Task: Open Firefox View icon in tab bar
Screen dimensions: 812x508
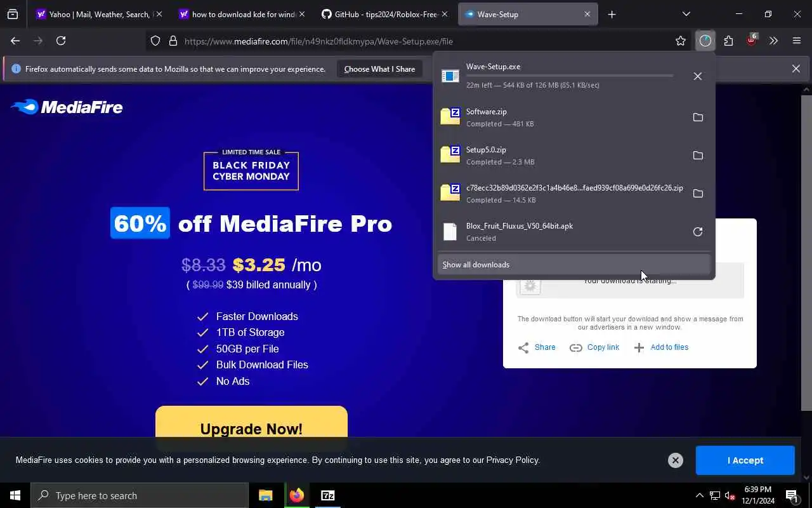Action: [x=13, y=14]
